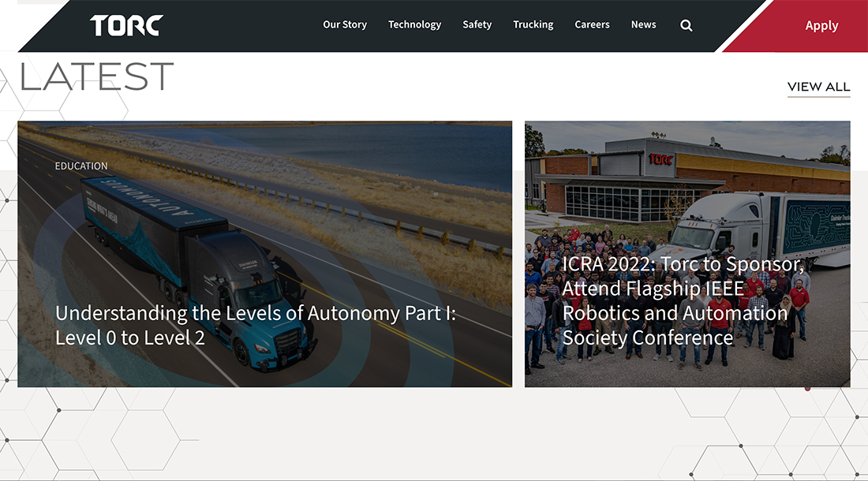Open the ICRA 2022 Torc sponsor article
868x481 pixels.
click(x=683, y=300)
